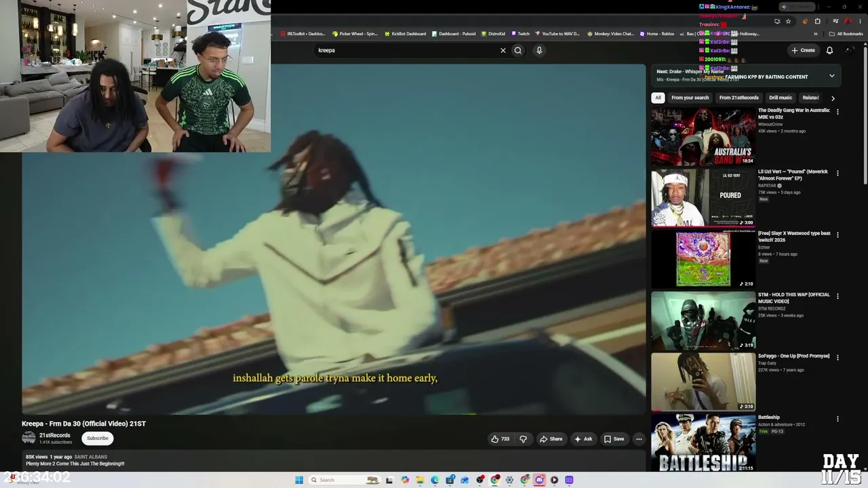Select the Drill music chip
The height and width of the screenshot is (488, 868).
click(x=781, y=98)
